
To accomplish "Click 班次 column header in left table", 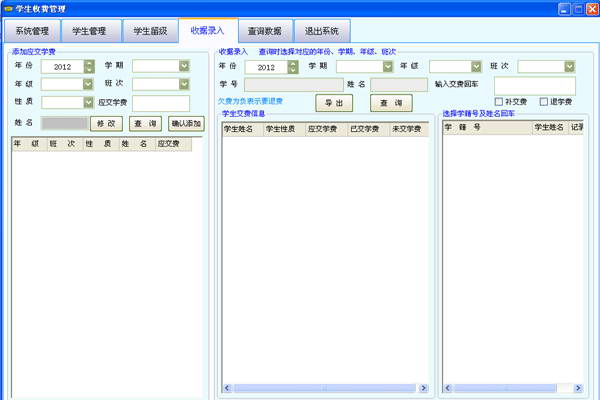I will (65, 144).
